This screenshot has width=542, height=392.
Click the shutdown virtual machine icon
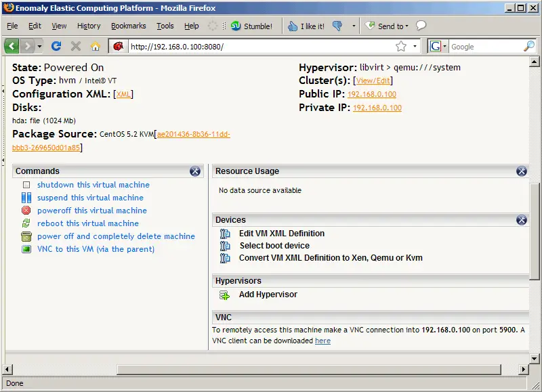(x=26, y=185)
